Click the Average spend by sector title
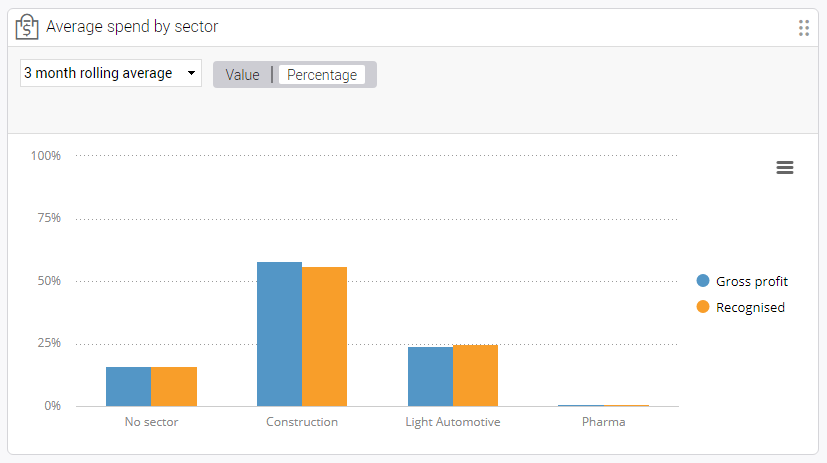This screenshot has height=463, width=827. pyautogui.click(x=132, y=26)
